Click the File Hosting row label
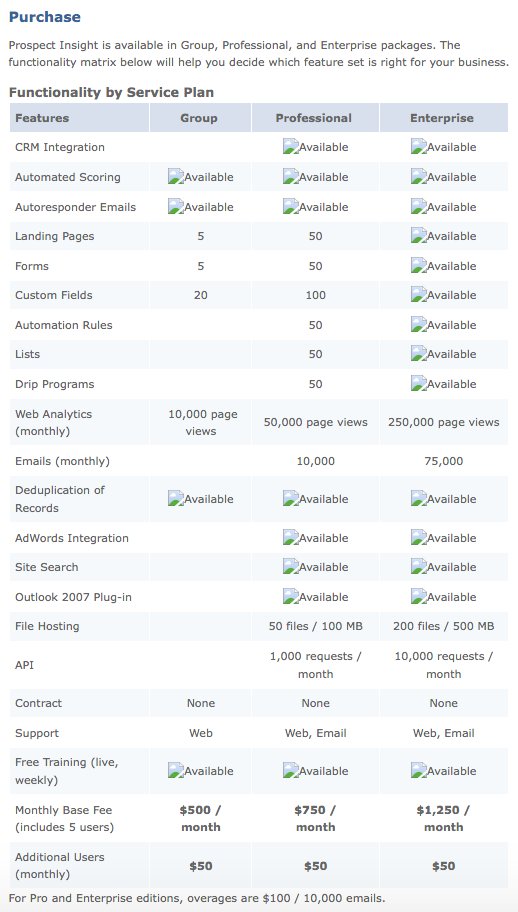The image size is (518, 912). coord(47,626)
